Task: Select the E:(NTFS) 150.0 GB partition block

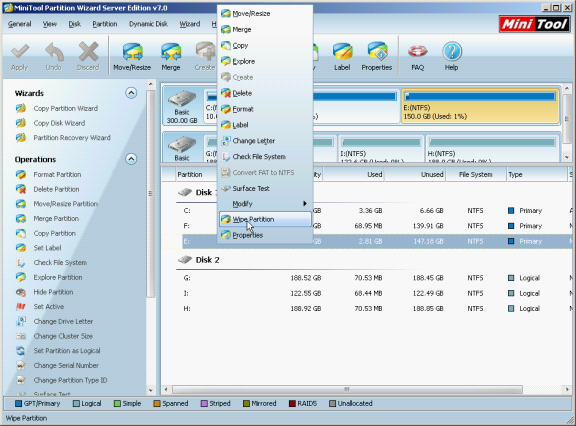Action: pyautogui.click(x=480, y=106)
